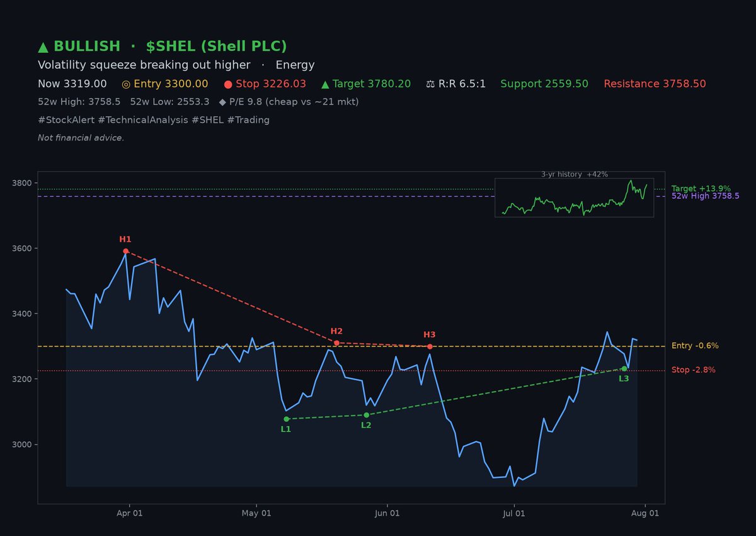Click the 'Apr 01' x-axis date label
The height and width of the screenshot is (536, 756).
click(x=129, y=514)
